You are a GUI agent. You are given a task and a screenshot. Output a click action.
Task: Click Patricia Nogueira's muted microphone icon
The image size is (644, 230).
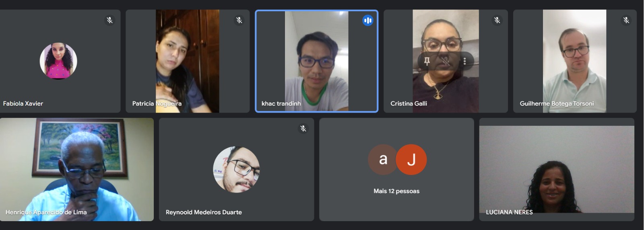click(x=239, y=20)
